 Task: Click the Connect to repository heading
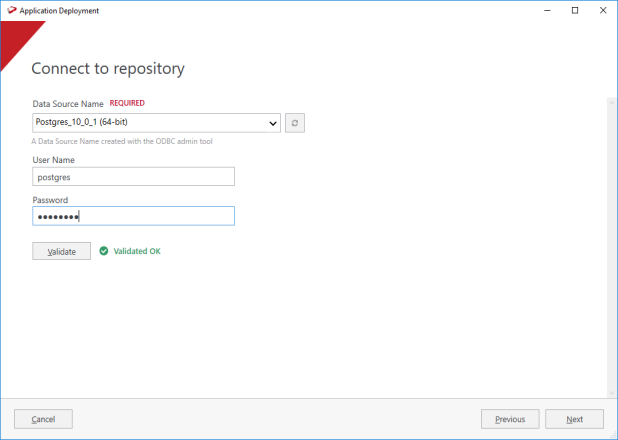tap(108, 69)
